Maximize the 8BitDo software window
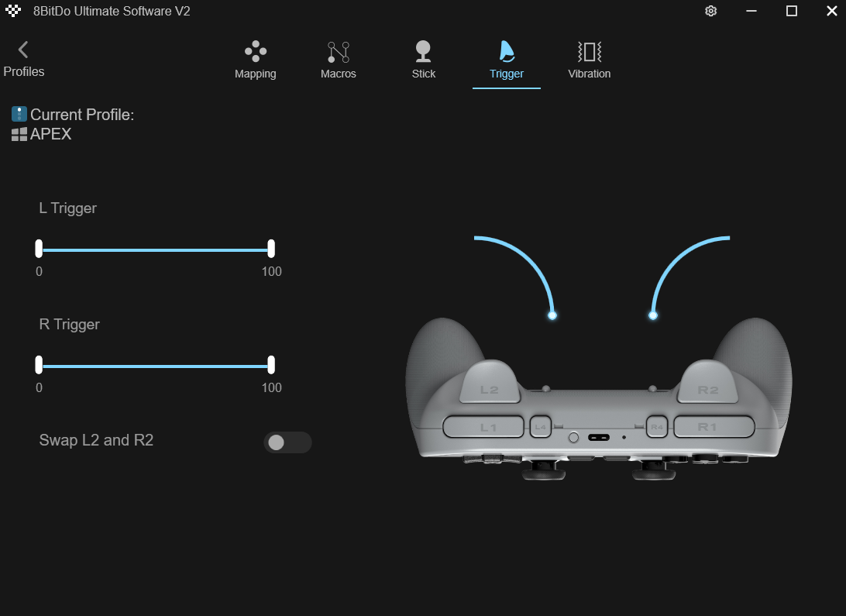 [792, 11]
